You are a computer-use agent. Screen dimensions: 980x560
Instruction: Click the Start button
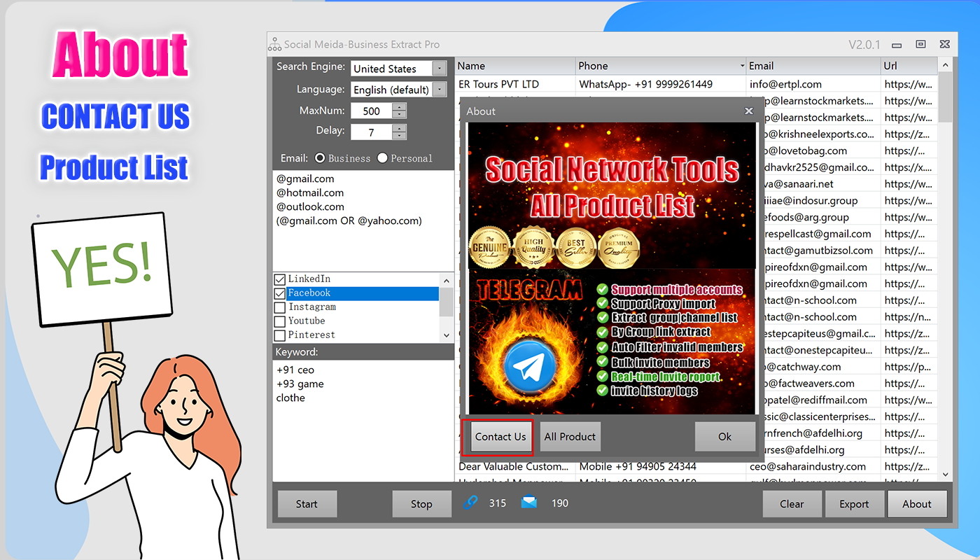click(307, 504)
